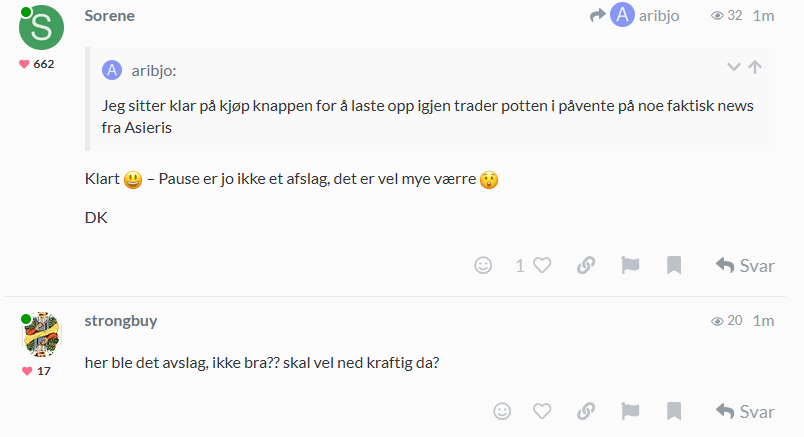This screenshot has height=437, width=804.
Task: Bookmark Sorene's post
Action: [674, 265]
